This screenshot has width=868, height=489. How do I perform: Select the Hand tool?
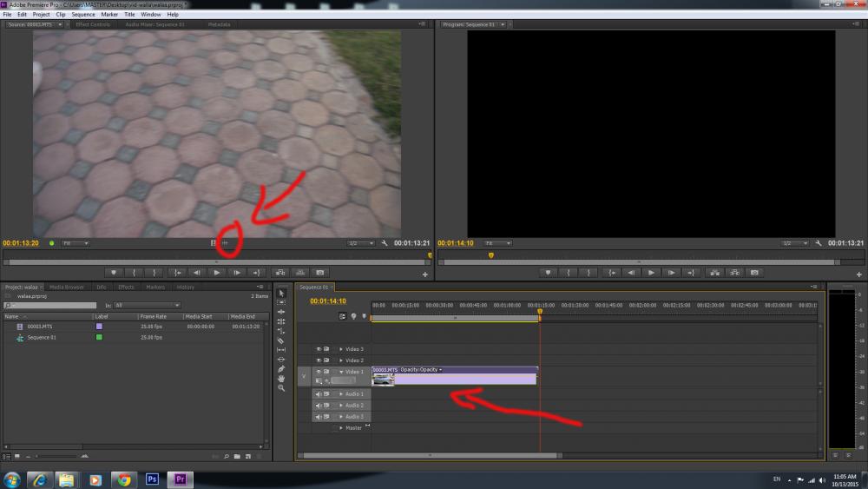(x=281, y=378)
